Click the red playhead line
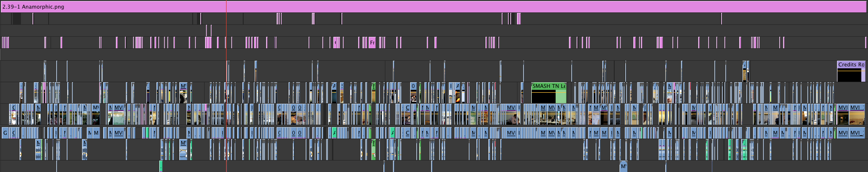The width and height of the screenshot is (868, 172). (226, 86)
